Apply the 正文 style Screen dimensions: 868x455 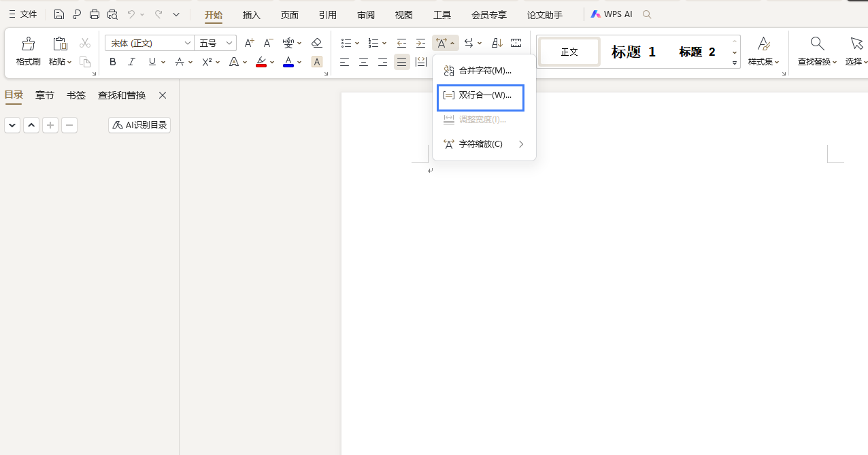tap(569, 52)
